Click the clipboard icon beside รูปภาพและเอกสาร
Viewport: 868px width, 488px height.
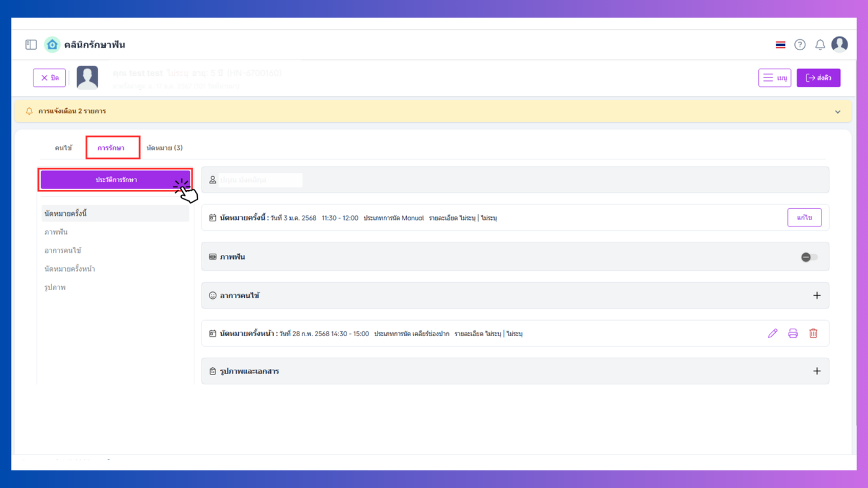tap(213, 371)
